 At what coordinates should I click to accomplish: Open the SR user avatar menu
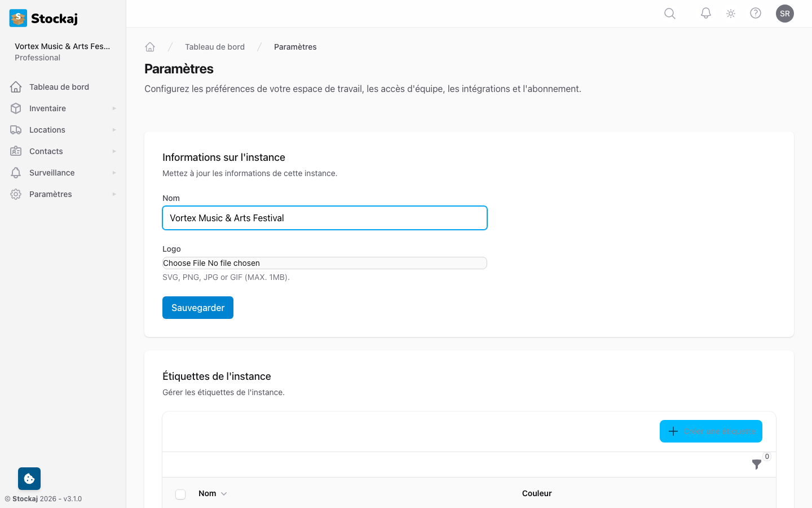pyautogui.click(x=785, y=13)
